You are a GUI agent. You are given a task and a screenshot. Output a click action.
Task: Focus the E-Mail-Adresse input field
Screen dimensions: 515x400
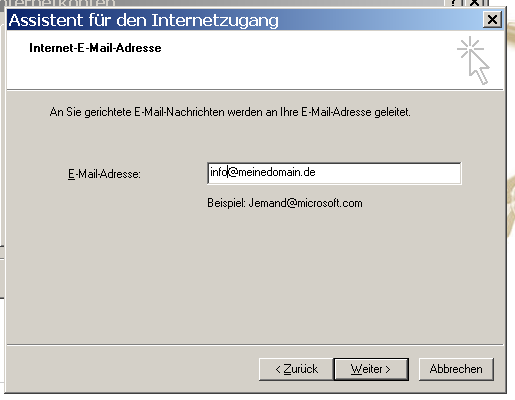[334, 173]
